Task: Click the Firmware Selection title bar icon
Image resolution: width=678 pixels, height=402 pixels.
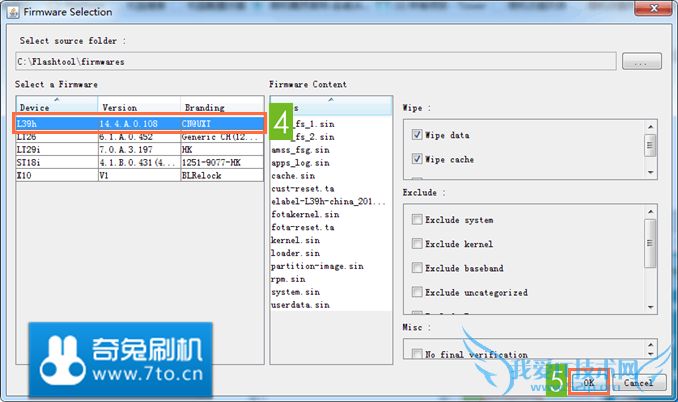Action: [x=13, y=12]
